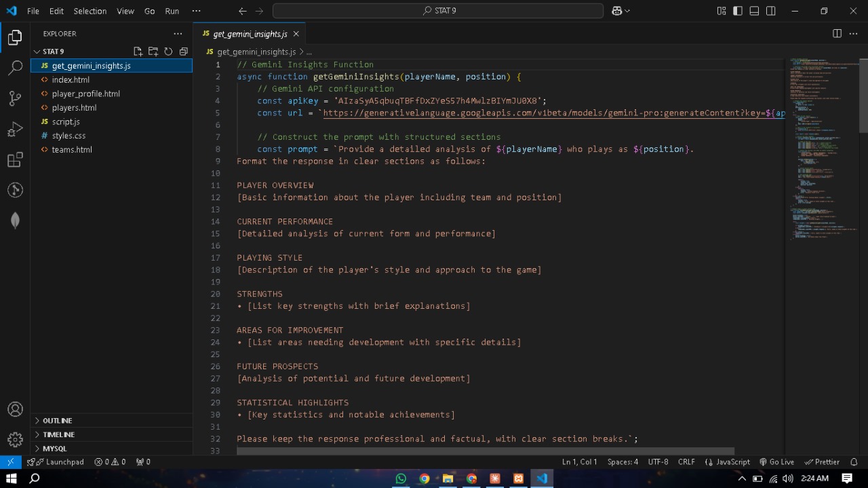Open Customize Layout icon
Image resolution: width=868 pixels, height=488 pixels.
click(722, 11)
